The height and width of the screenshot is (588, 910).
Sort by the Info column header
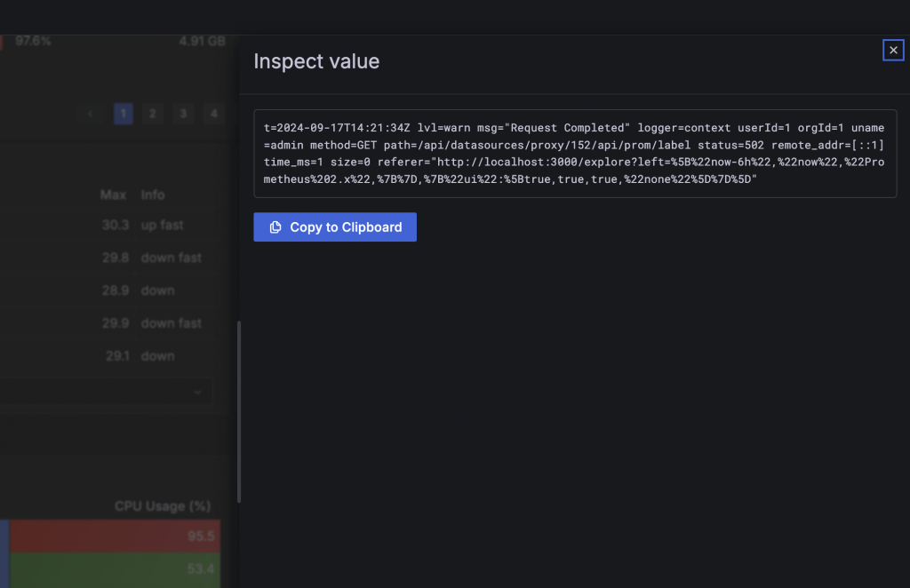tap(153, 195)
